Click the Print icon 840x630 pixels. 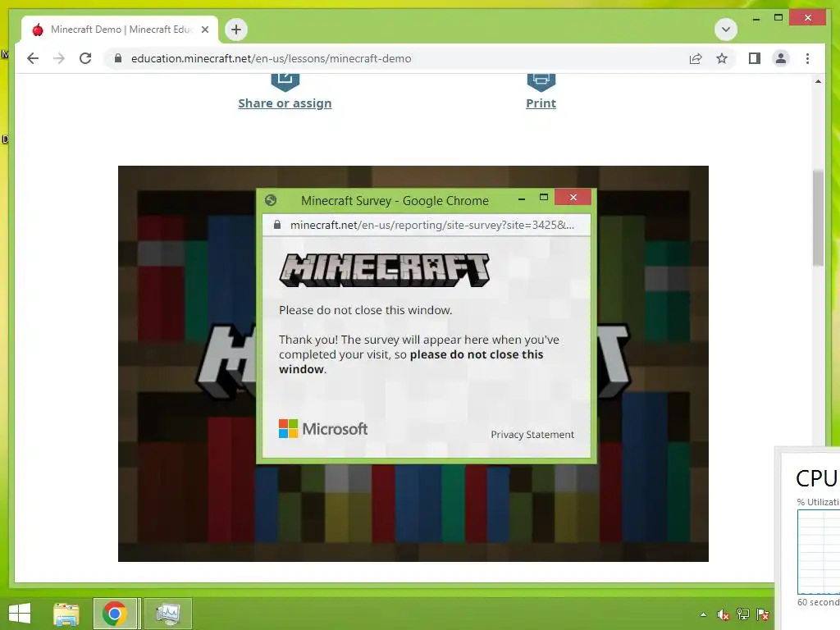541,81
